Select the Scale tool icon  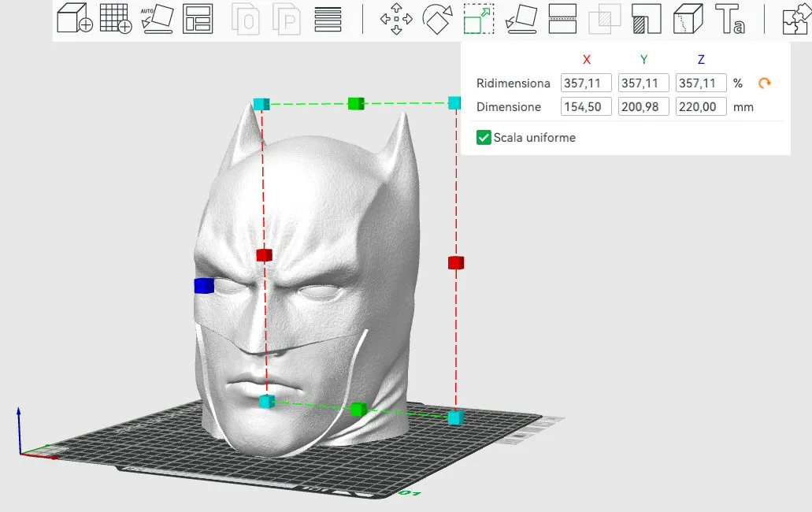pyautogui.click(x=479, y=19)
